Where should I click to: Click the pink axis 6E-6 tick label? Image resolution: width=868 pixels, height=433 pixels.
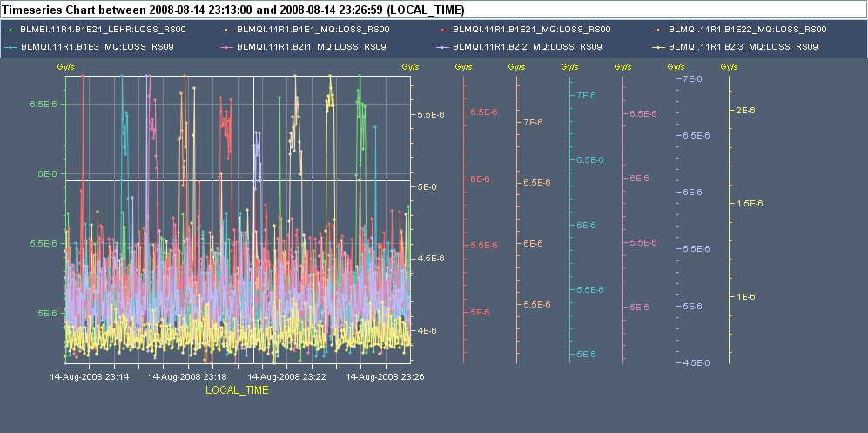point(639,179)
